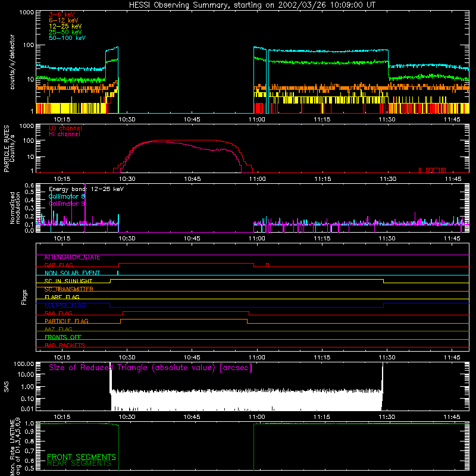Click the SC_TRANSMITTER flag label

(x=68, y=289)
